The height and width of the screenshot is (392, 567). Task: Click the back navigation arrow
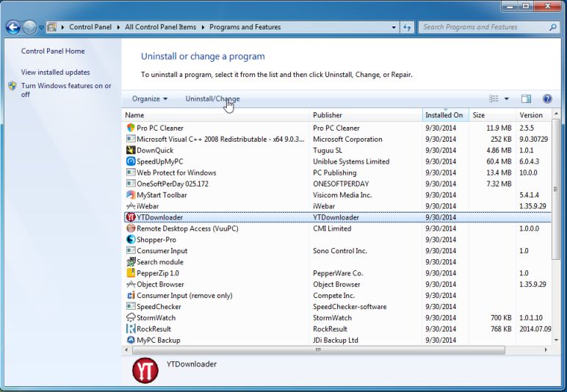(12, 27)
